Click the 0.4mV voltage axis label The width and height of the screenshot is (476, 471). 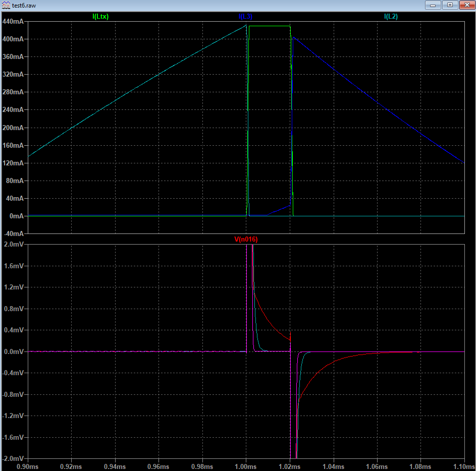[x=14, y=330]
